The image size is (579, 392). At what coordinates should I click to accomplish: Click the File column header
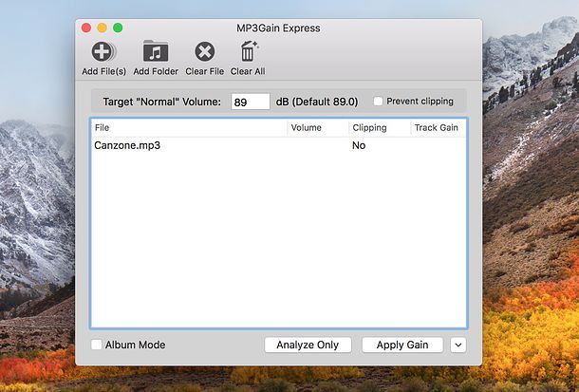pyautogui.click(x=189, y=128)
